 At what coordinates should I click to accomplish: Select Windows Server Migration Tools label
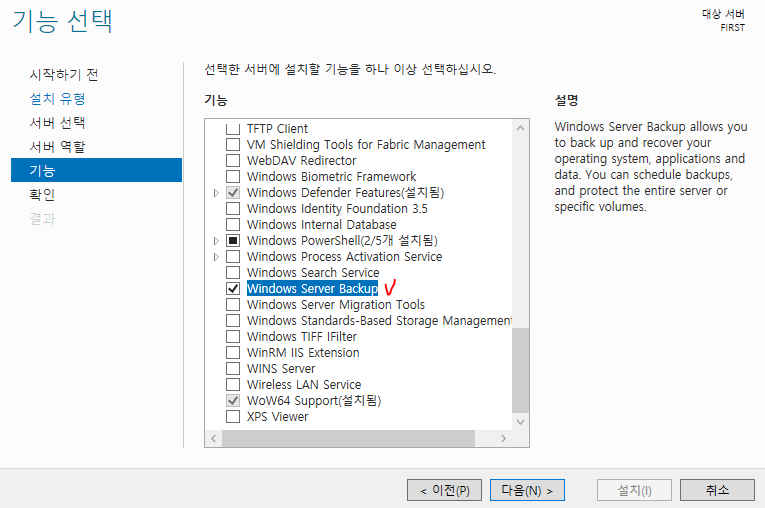tap(336, 305)
